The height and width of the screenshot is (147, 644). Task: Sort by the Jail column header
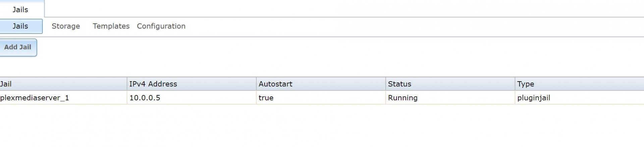pos(63,84)
